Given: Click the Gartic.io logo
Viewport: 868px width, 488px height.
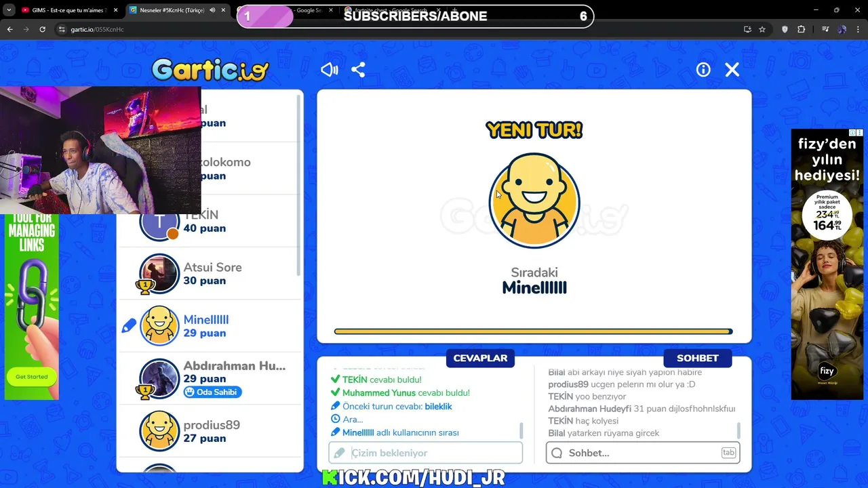Looking at the screenshot, I should pos(210,70).
